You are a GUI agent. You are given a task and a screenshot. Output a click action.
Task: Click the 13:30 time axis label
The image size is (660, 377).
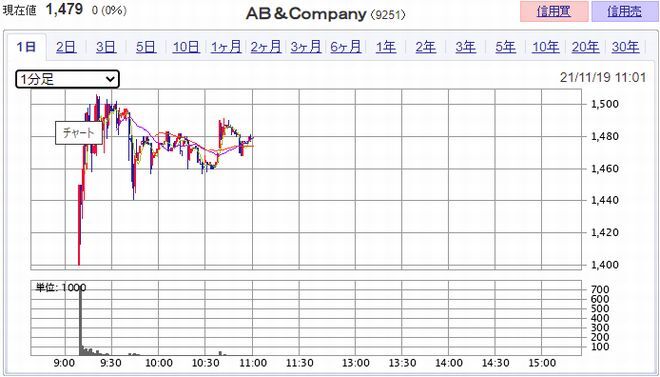pos(402,363)
